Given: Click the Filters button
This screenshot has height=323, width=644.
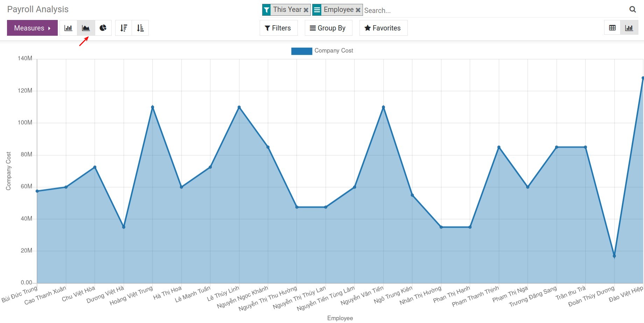Looking at the screenshot, I should click(278, 28).
